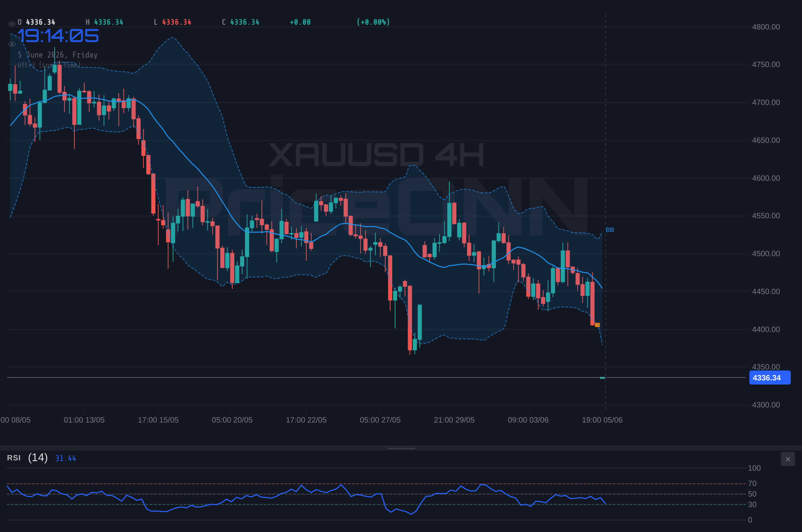Click the open value O 4336.34
The image size is (802, 532).
pos(36,22)
